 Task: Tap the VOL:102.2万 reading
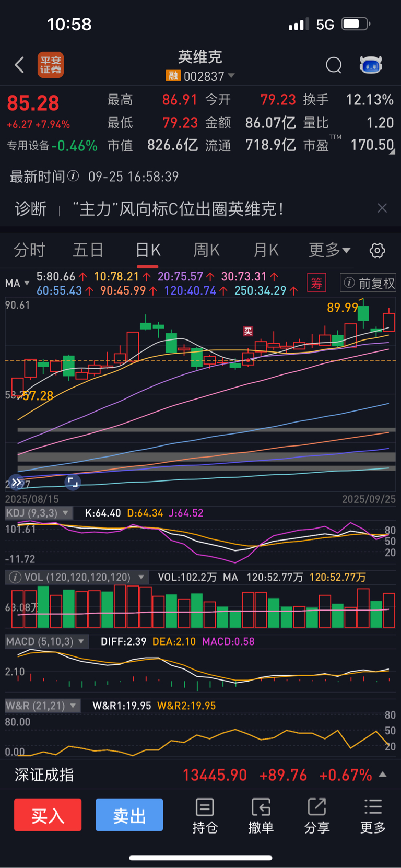pyautogui.click(x=187, y=577)
